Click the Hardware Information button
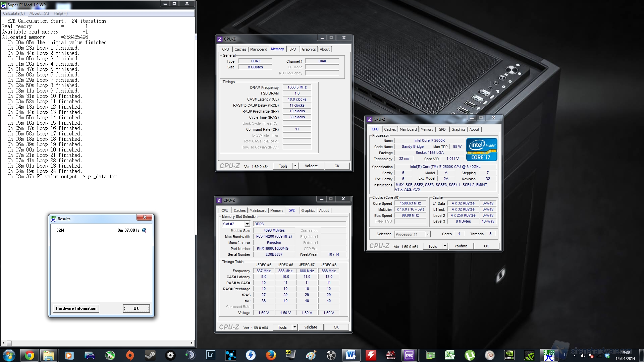 [x=76, y=308]
